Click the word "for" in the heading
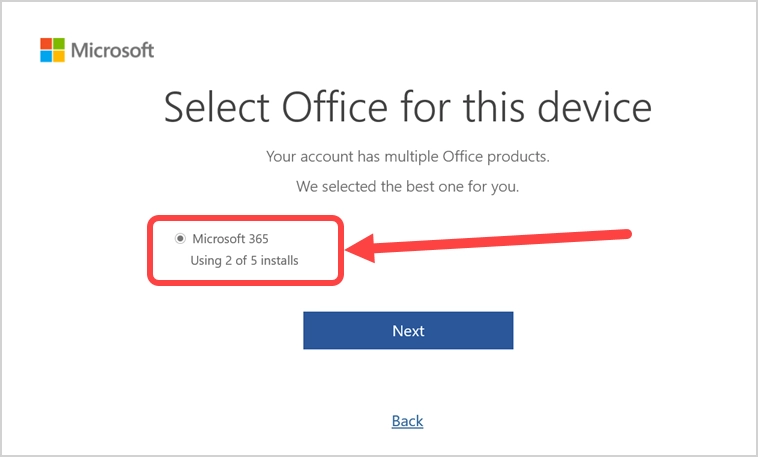758x457 pixels. tap(455, 108)
